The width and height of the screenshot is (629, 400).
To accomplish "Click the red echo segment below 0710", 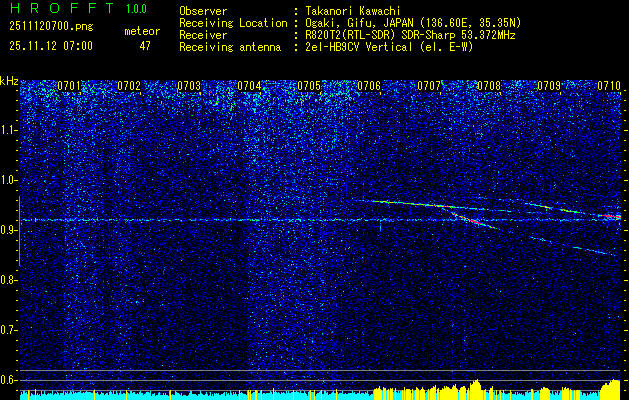I will pyautogui.click(x=610, y=216).
